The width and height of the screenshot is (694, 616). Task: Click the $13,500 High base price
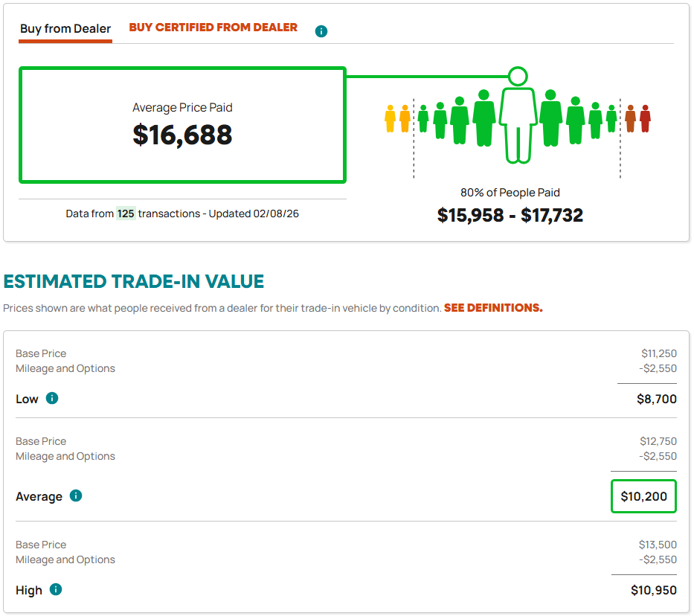(658, 545)
